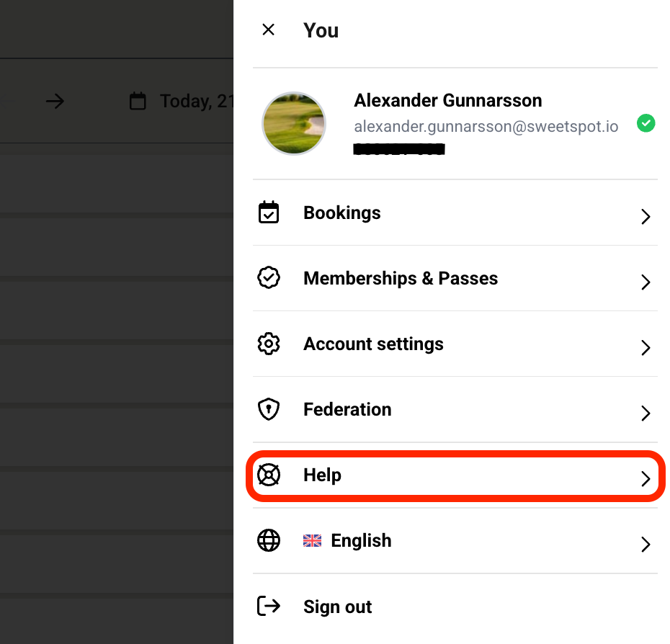Click the Help lifebuoy icon
The height and width of the screenshot is (644, 670).
[x=269, y=475]
